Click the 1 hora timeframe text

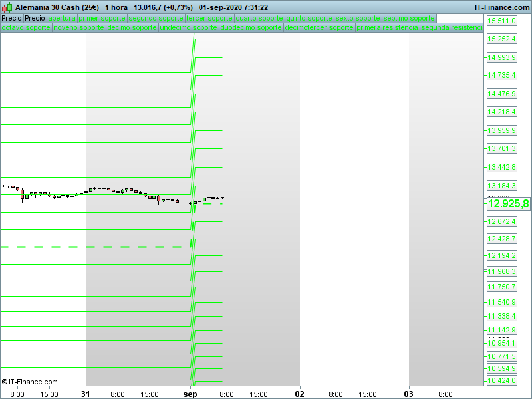tap(116, 7)
